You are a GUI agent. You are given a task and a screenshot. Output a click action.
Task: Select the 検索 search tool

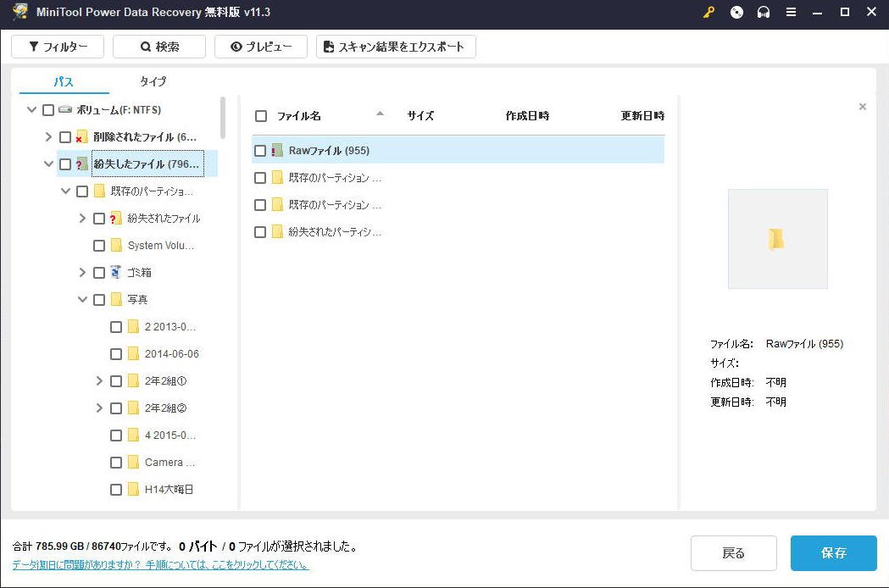coord(159,47)
